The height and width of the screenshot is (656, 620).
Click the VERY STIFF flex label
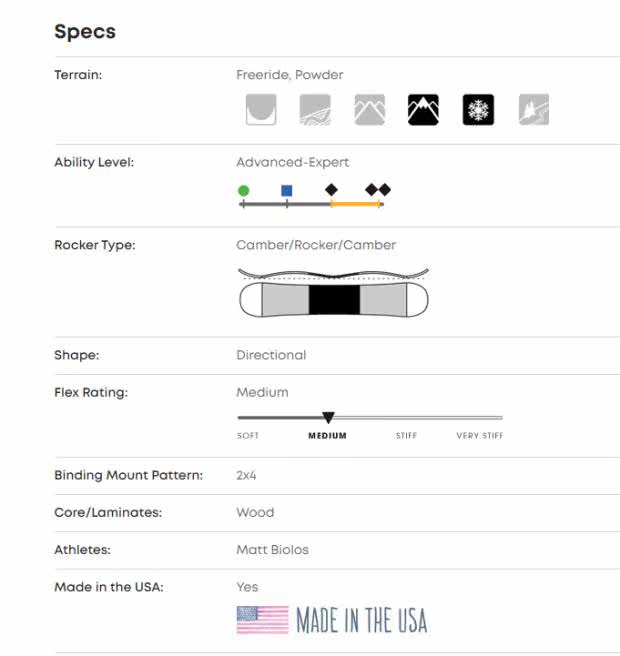[x=480, y=436]
